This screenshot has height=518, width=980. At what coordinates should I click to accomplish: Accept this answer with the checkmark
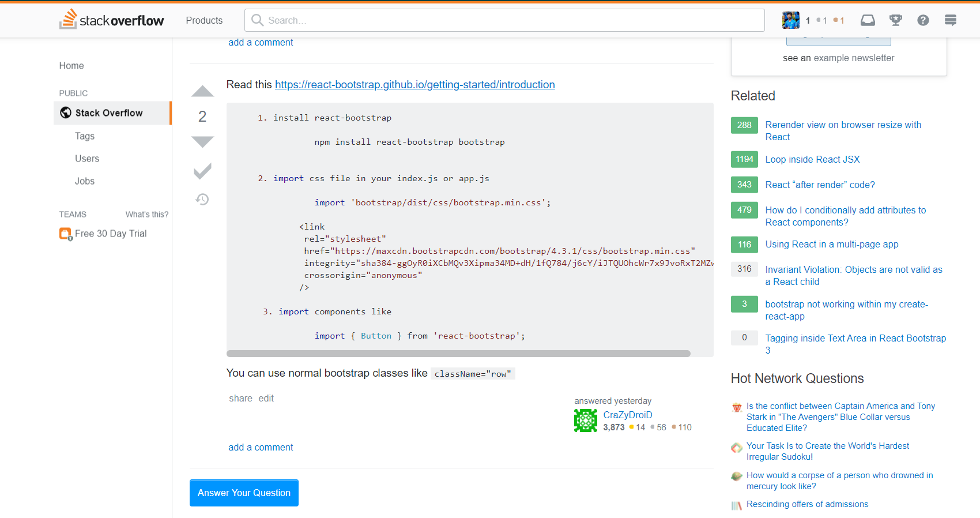tap(202, 171)
